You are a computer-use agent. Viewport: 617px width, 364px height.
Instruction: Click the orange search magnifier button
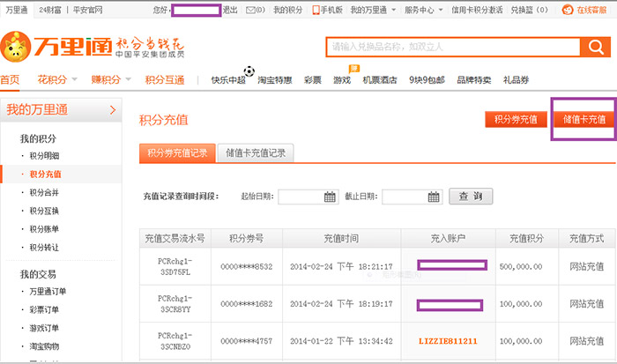595,47
